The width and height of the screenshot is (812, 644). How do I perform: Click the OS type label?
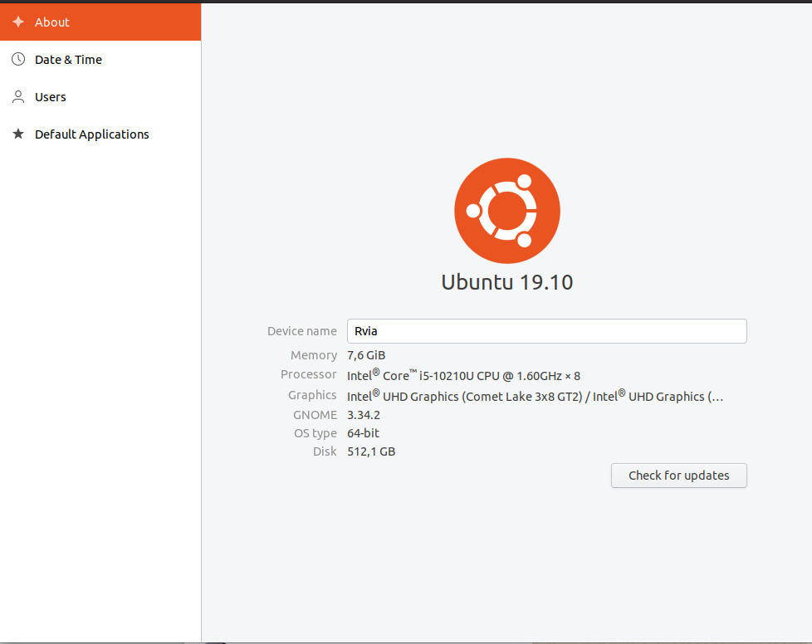tap(316, 433)
